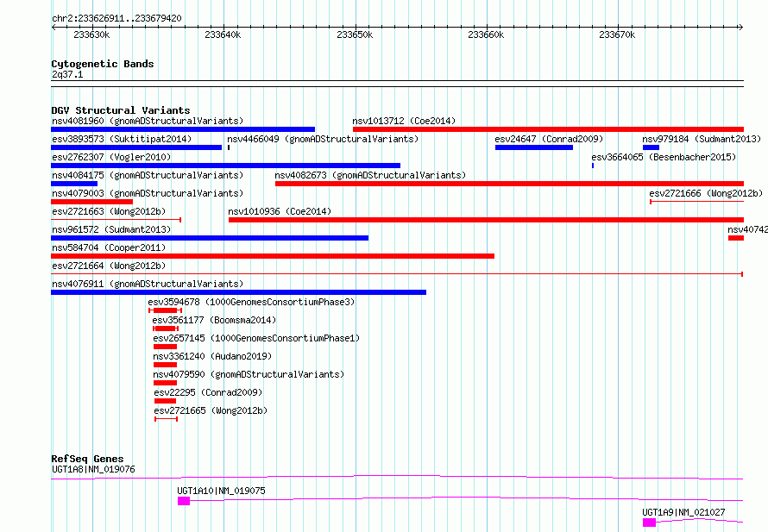
Task: Click the nsv4466049 gnomAD variant label
Action: tap(323, 139)
